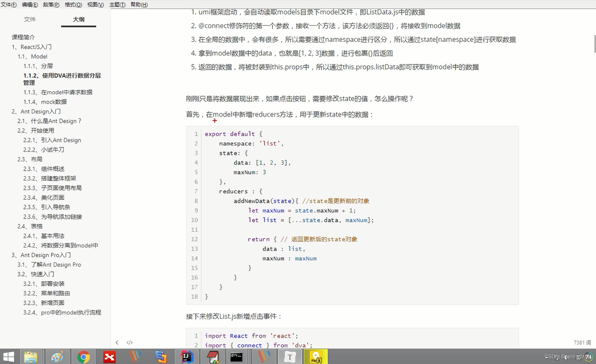Open the 文件(F) menu
Image resolution: width=596 pixels, height=364 pixels.
[x=9, y=5]
